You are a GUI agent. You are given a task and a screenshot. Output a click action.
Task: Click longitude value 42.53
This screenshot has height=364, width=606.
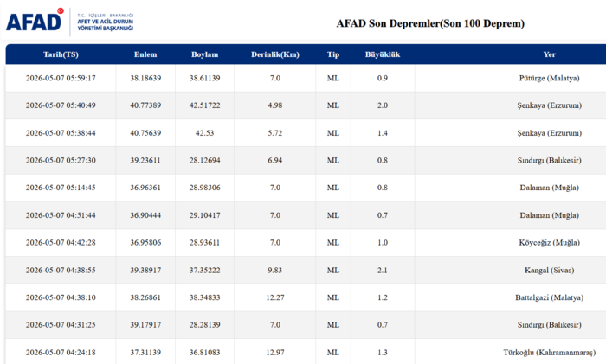[204, 133]
